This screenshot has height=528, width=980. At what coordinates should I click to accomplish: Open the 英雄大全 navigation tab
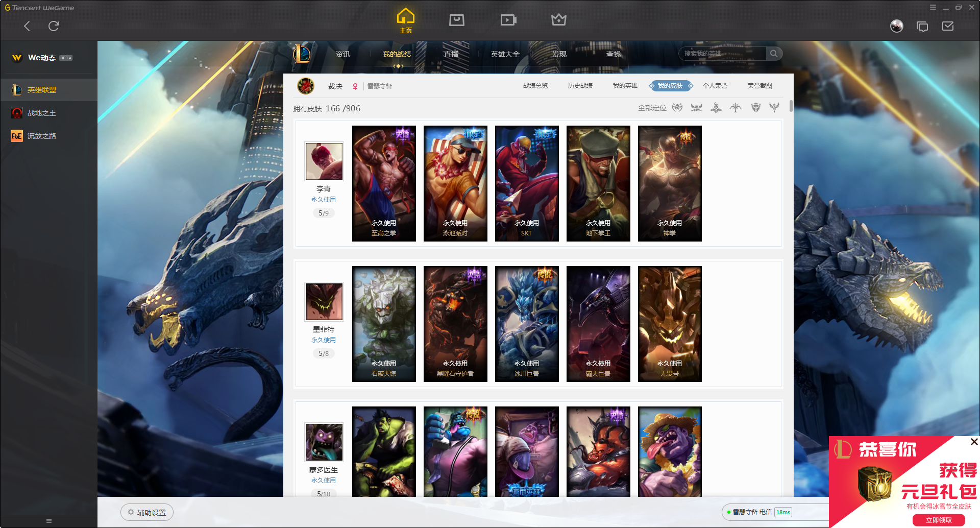pyautogui.click(x=505, y=54)
